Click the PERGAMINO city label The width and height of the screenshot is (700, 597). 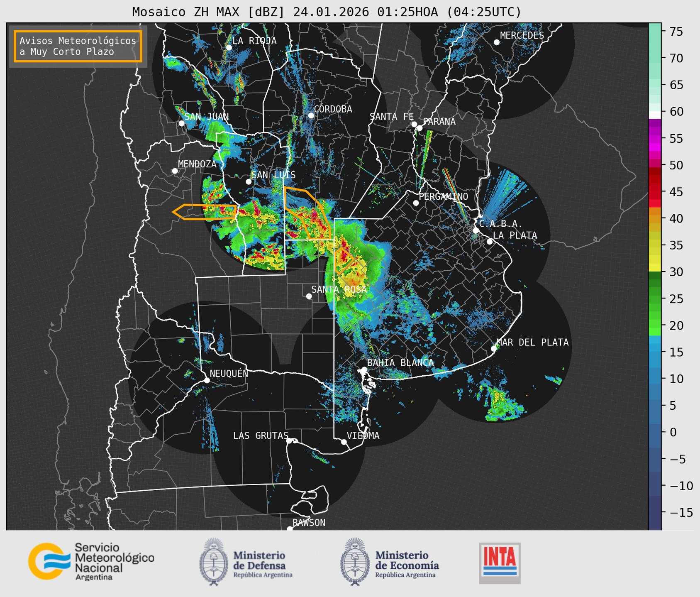point(444,196)
